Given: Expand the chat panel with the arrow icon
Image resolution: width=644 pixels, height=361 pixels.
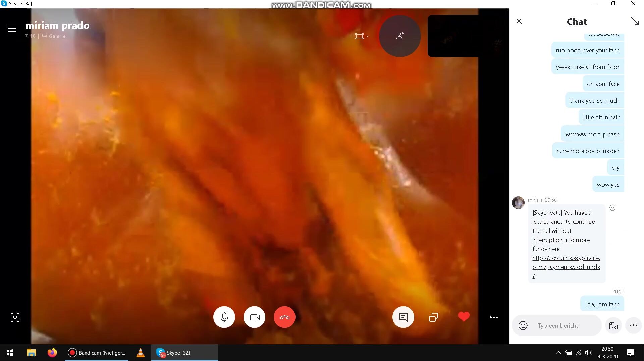Looking at the screenshot, I should (x=634, y=21).
